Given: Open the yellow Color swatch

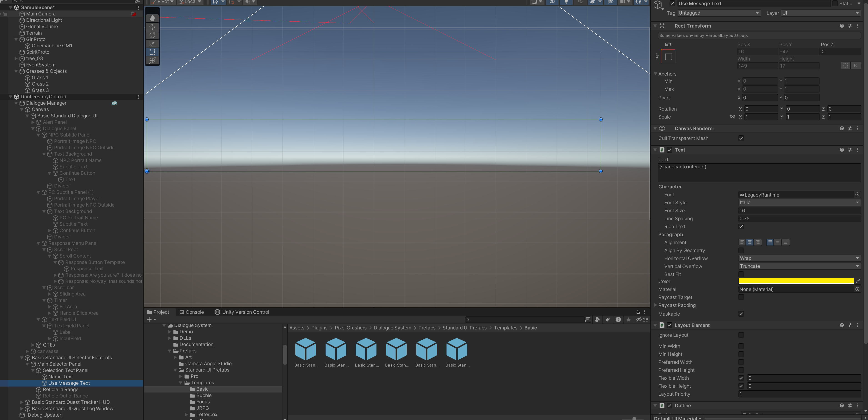Looking at the screenshot, I should coord(796,281).
